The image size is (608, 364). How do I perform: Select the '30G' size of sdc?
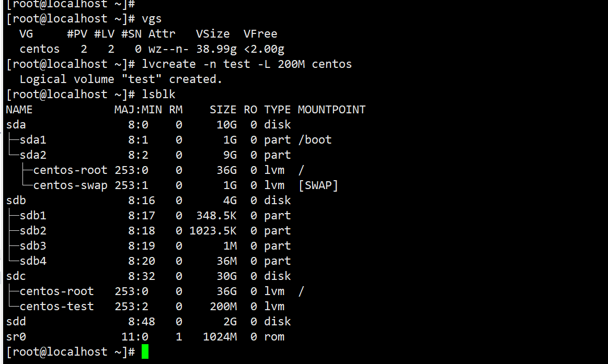pos(226,276)
